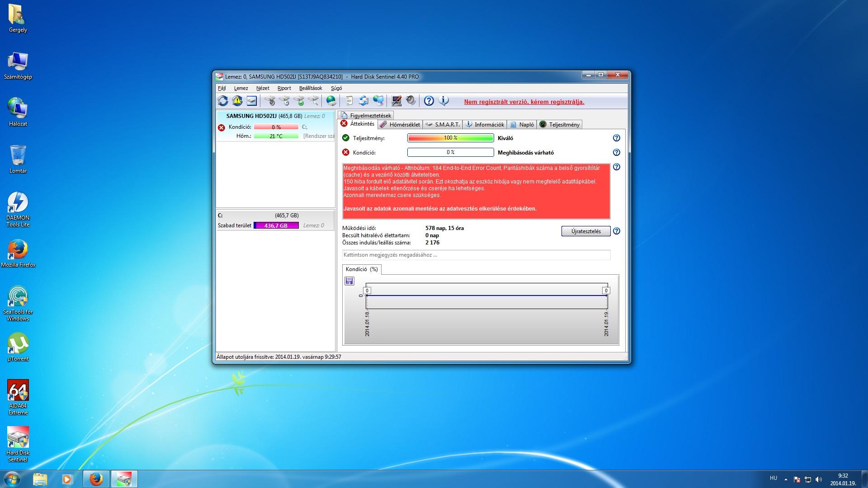
Task: Click the text report document toolbar icon
Action: click(x=349, y=101)
